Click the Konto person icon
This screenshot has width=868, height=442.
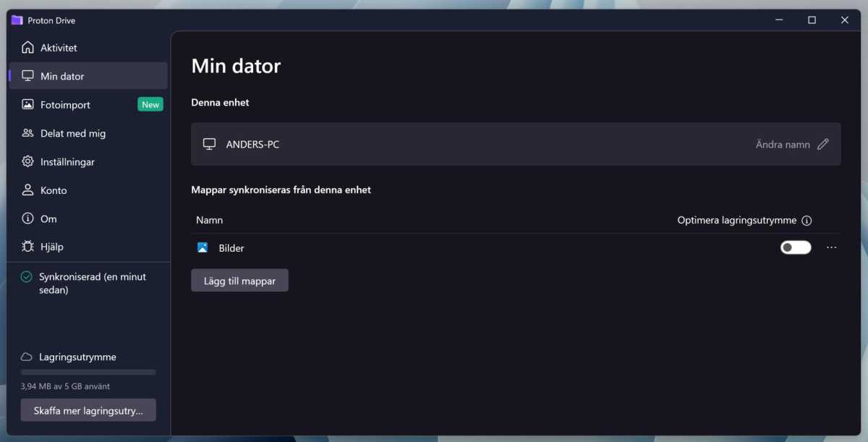pos(27,190)
